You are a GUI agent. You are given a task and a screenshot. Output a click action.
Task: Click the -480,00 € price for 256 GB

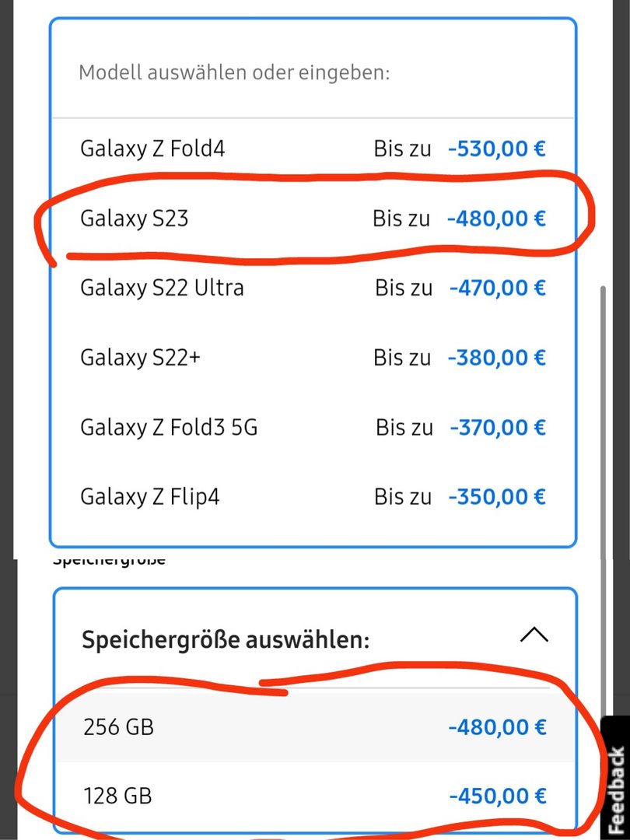[497, 727]
